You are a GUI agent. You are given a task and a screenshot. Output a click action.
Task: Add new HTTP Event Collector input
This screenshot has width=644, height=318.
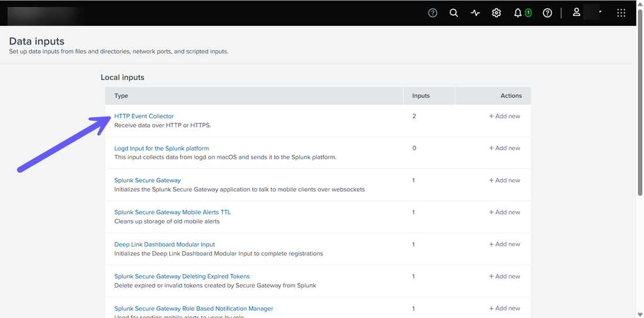[x=504, y=117]
